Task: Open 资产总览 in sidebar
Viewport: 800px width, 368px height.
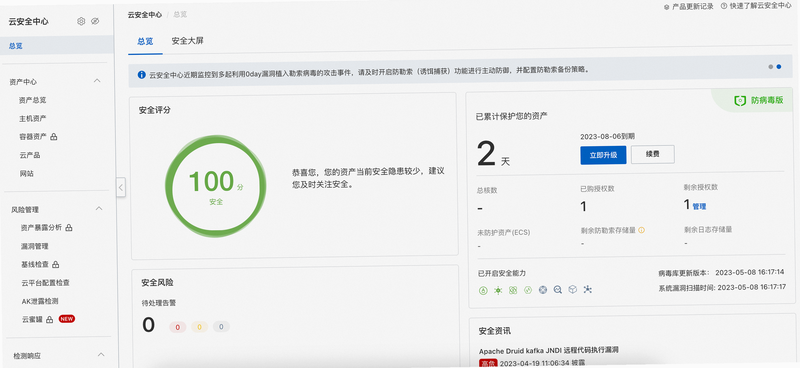Action: [32, 100]
